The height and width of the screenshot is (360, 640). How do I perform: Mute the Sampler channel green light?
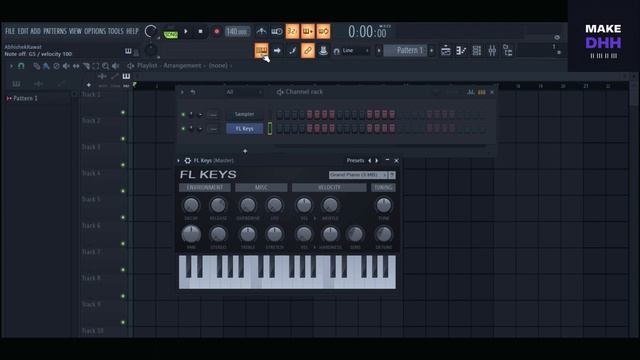tap(183, 115)
